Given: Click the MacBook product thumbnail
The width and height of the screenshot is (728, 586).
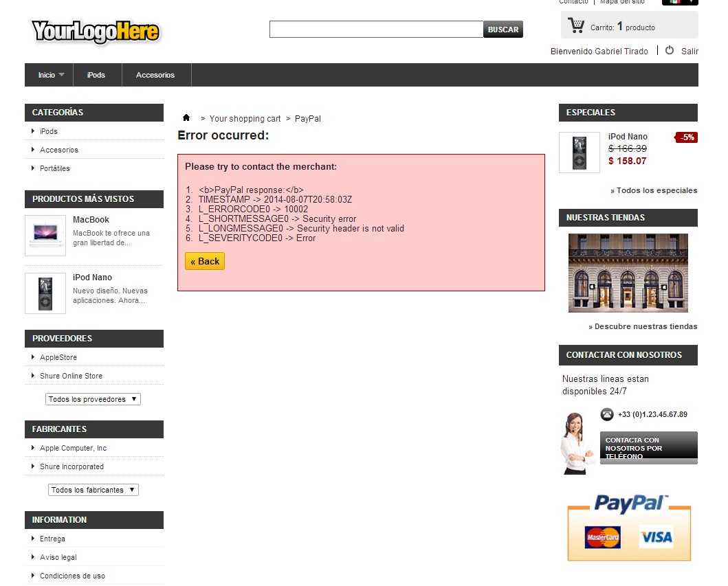Looking at the screenshot, I should click(45, 235).
